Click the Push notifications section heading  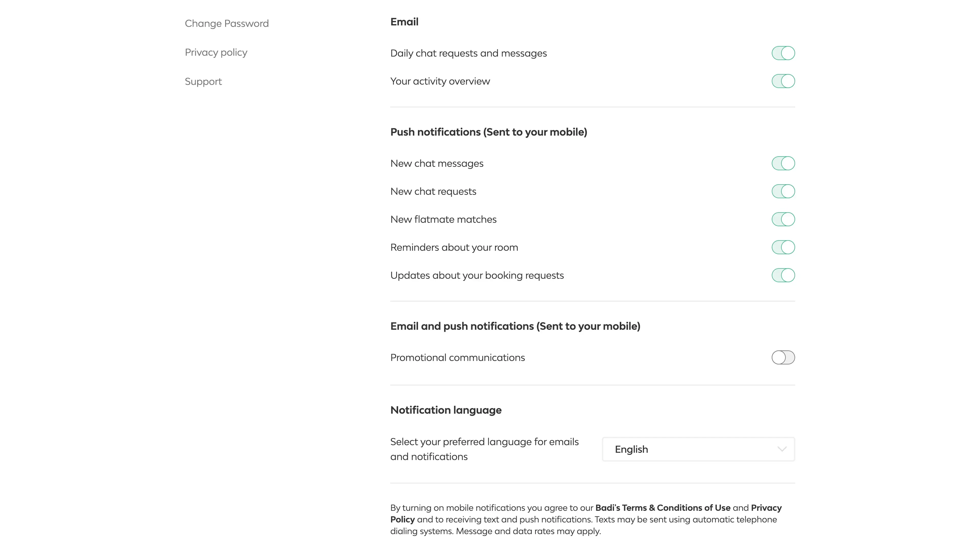tap(488, 132)
